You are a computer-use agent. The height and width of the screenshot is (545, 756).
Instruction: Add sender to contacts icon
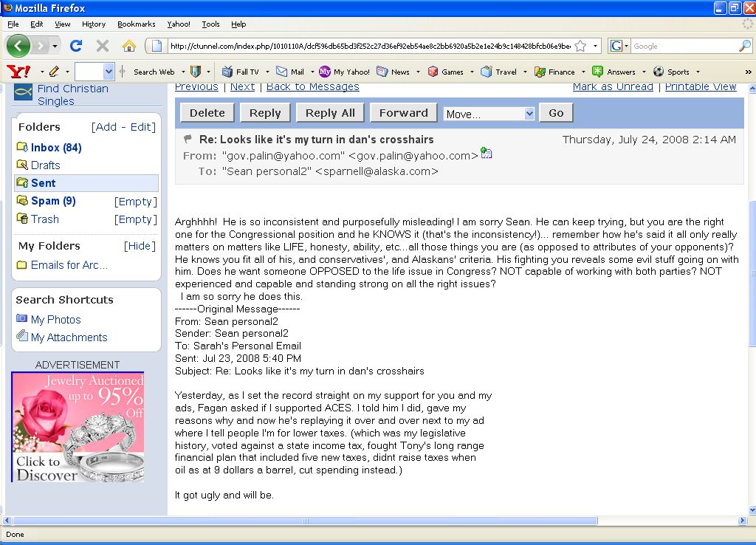coord(486,154)
